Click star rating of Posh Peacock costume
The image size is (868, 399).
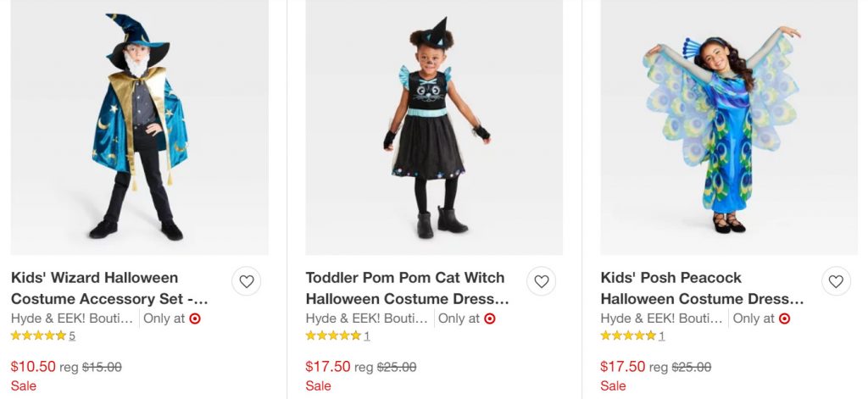pyautogui.click(x=628, y=335)
